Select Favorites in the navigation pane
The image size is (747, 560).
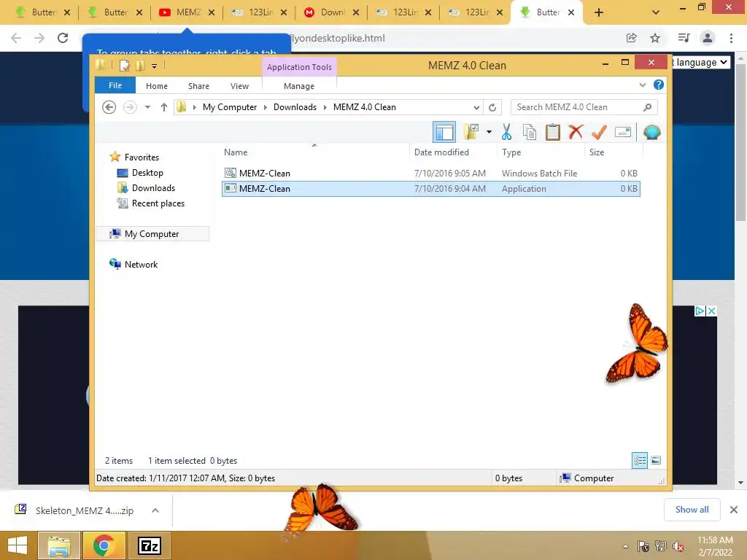click(142, 157)
